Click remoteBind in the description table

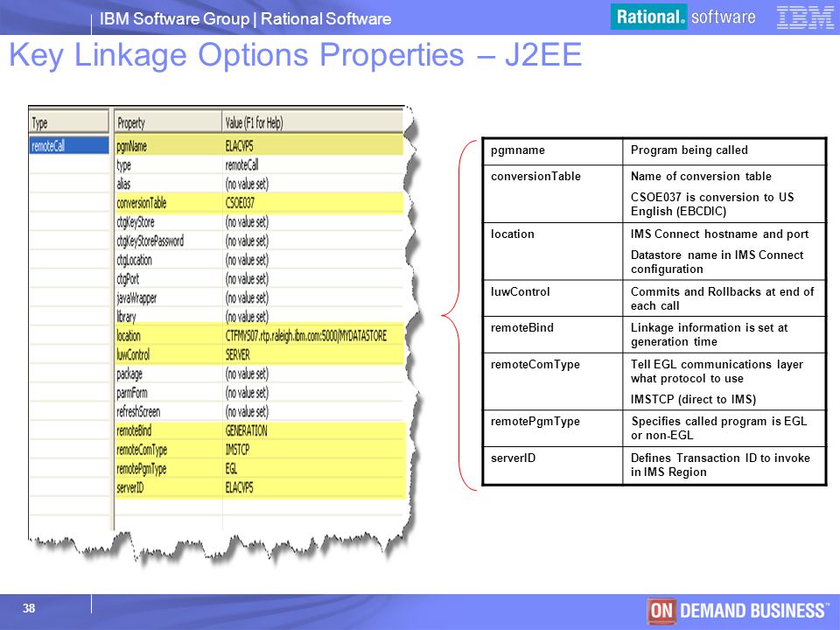tap(522, 328)
